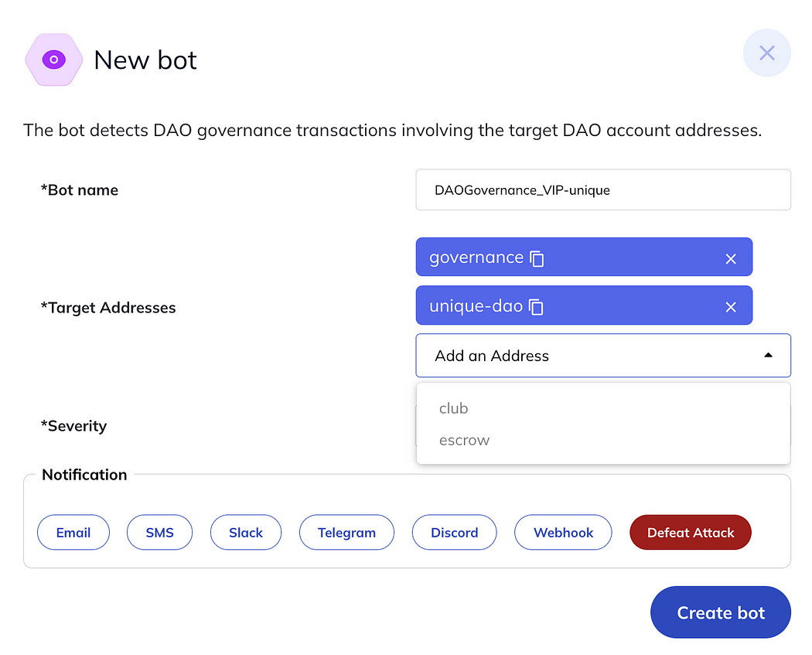Copy the unique-dao address

click(536, 306)
